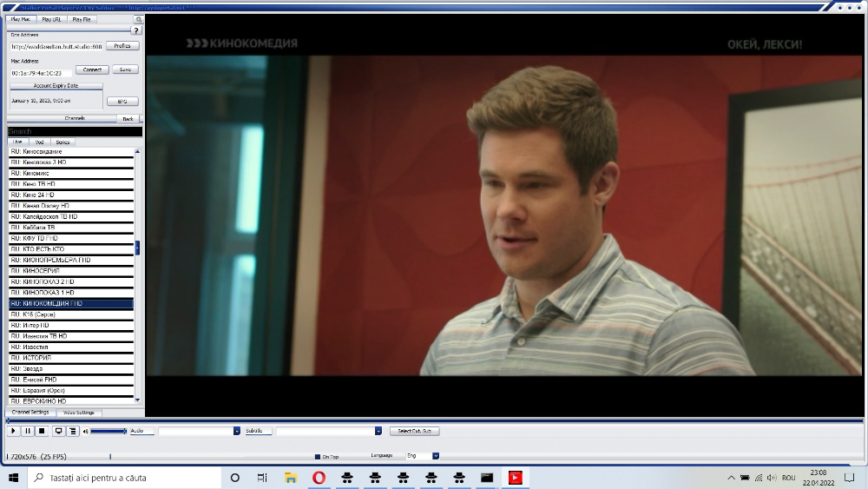Open the Audio track dropdown
Screen dimensions: 868x489
[x=236, y=431]
